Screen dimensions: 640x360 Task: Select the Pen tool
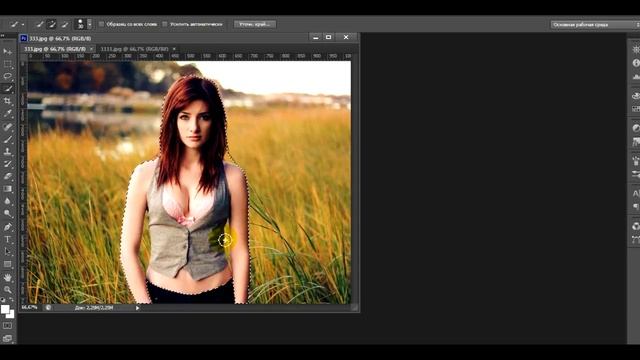[7, 227]
